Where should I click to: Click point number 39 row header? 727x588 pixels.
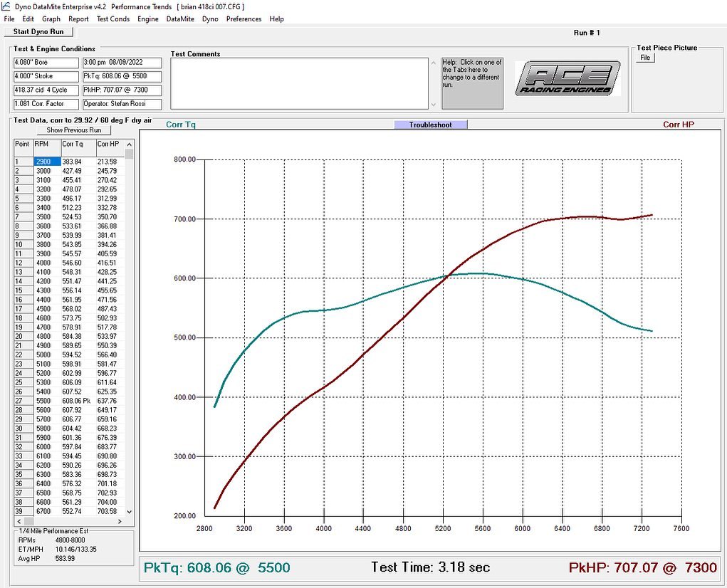tap(23, 511)
